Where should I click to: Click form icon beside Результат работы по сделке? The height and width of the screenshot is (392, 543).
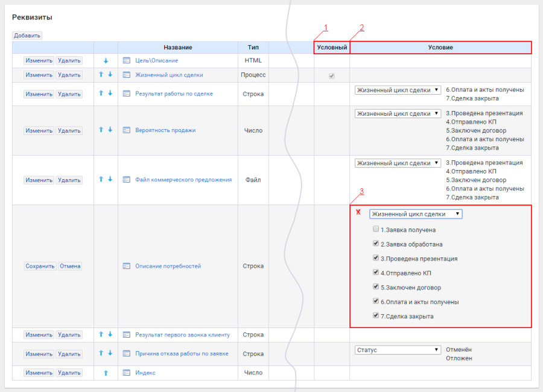click(127, 93)
